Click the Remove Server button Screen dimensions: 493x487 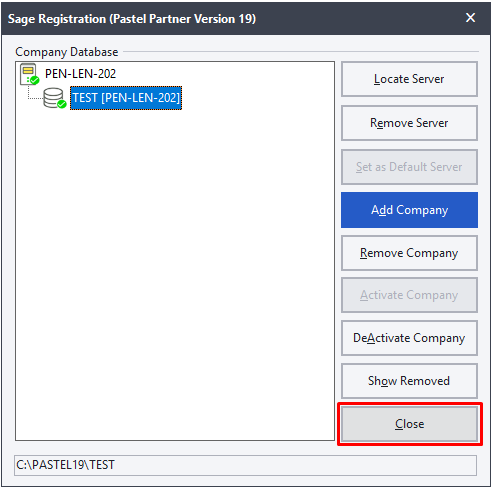[x=409, y=123]
